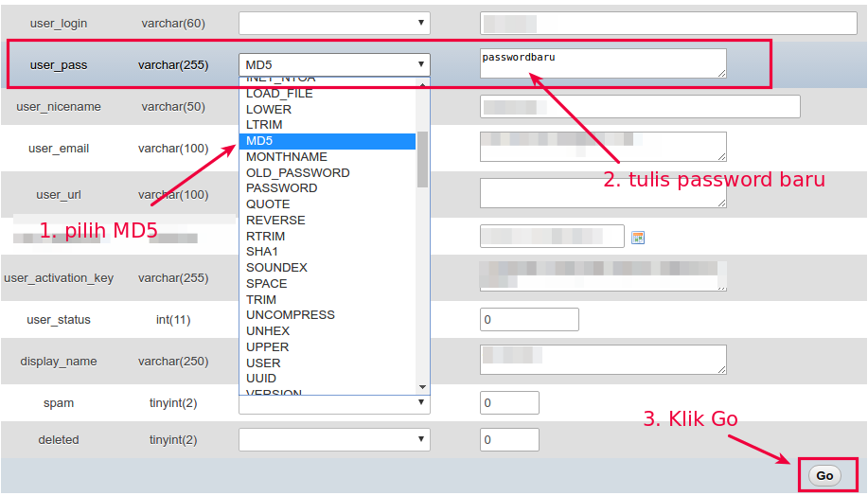Image resolution: width=868 pixels, height=496 pixels.
Task: Click the function list scroll-up arrow
Action: [422, 84]
